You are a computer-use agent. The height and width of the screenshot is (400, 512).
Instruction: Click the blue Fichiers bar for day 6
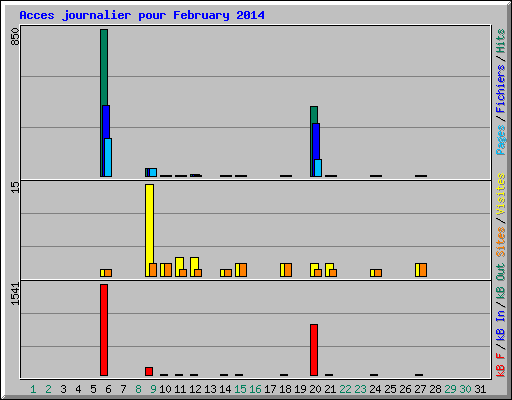[107, 122]
